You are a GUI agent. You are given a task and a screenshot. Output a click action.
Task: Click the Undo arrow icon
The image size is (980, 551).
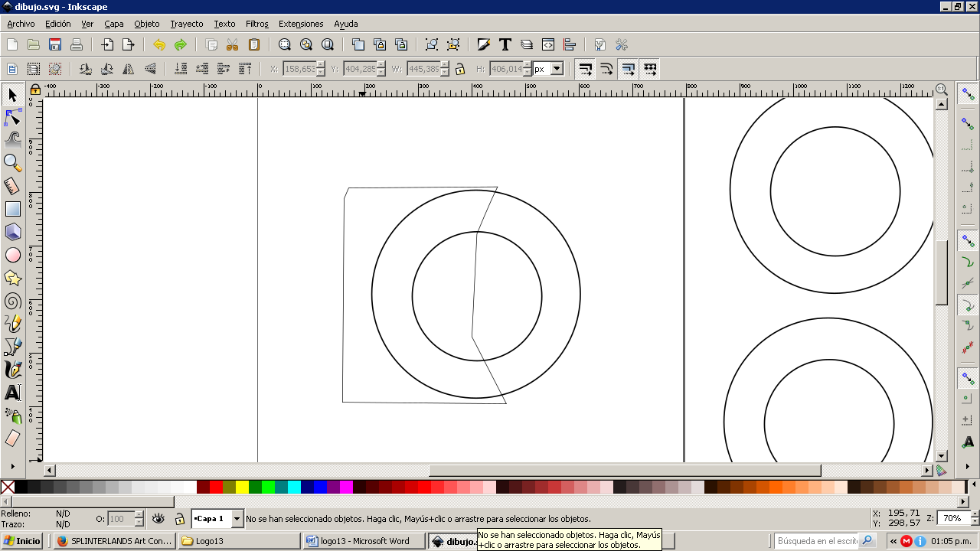[x=159, y=44]
